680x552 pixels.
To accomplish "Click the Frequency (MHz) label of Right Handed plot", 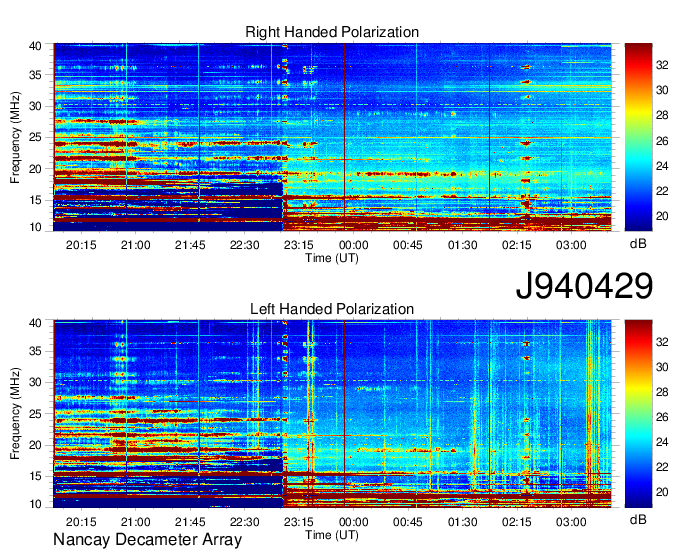I will pos(15,137).
